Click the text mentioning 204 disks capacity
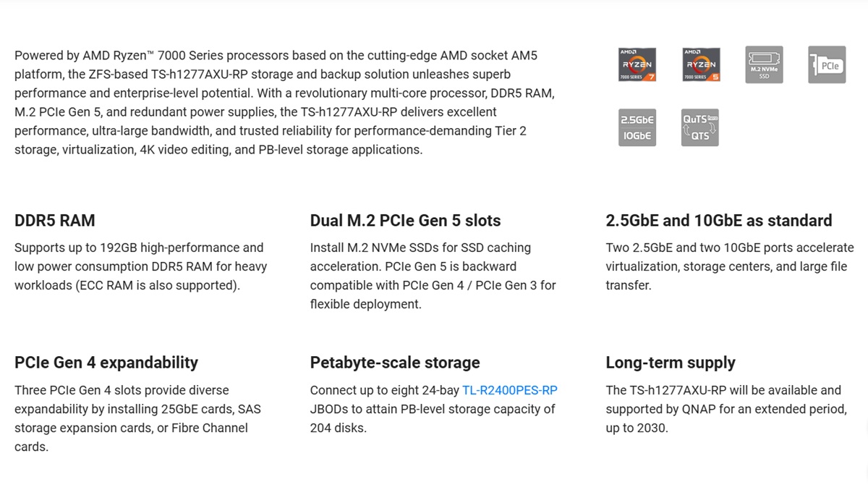 [434, 409]
